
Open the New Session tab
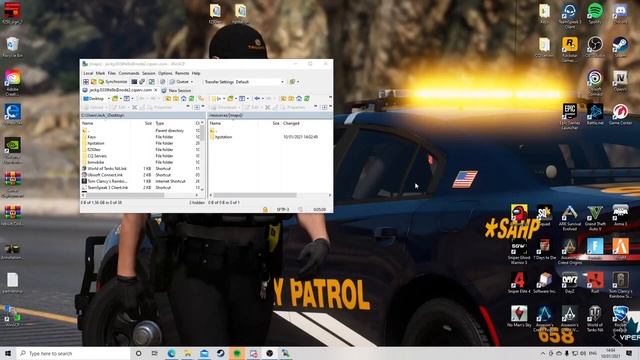176,90
